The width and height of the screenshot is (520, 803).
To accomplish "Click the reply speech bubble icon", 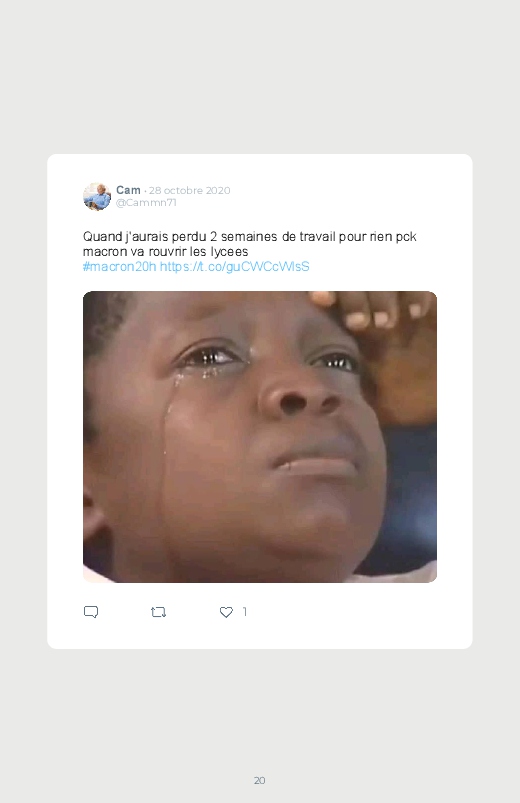I will tap(91, 612).
